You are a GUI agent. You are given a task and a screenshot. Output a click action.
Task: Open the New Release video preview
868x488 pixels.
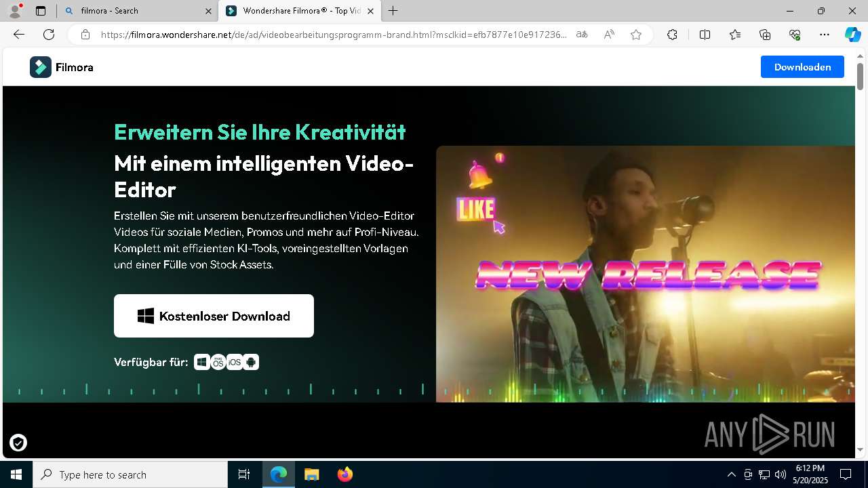pyautogui.click(x=645, y=274)
